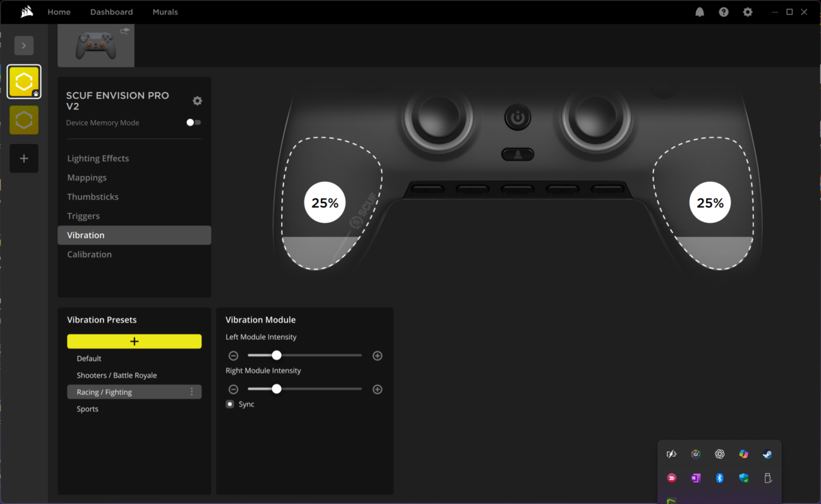Open the red round tray icon

click(671, 478)
